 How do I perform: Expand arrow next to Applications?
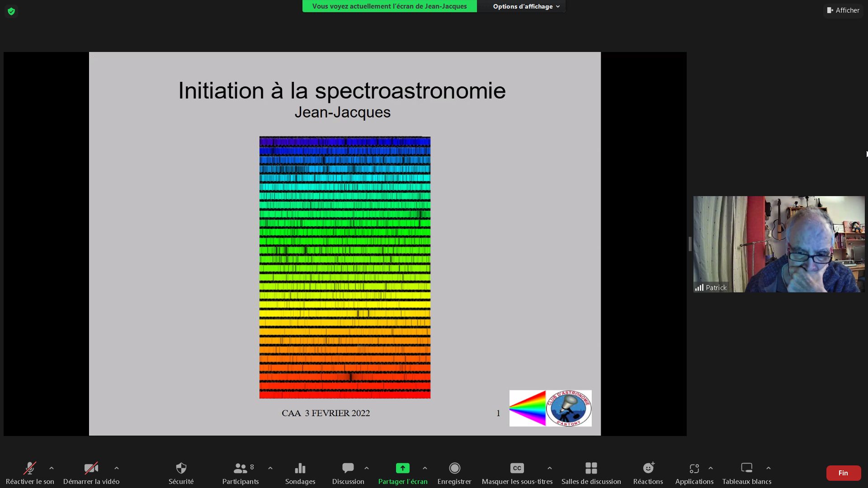pos(711,468)
